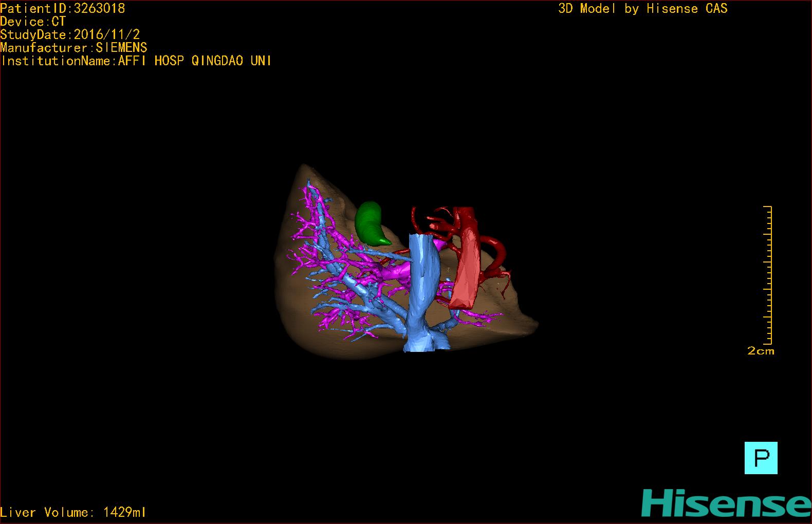Screen dimensions: 812x524
Task: Click the 'StudyDate:2016/11/2' text
Action: 70,34
